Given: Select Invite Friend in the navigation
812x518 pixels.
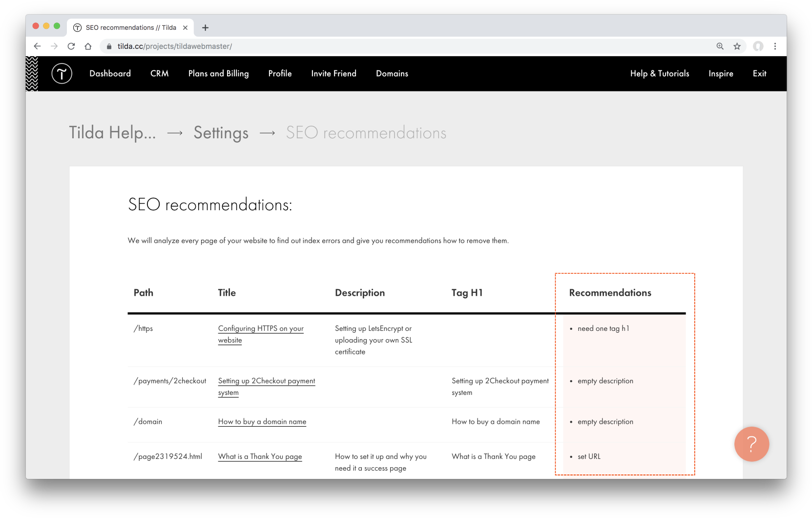Looking at the screenshot, I should [333, 73].
